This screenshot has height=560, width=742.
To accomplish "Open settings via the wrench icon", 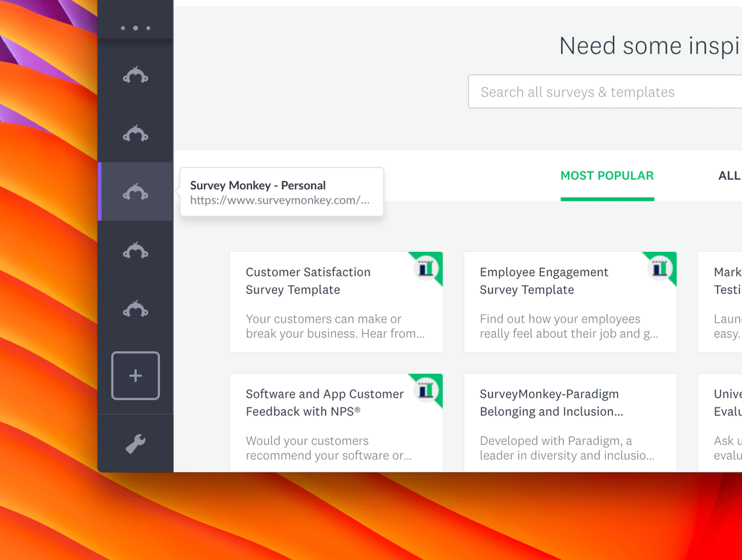I will click(136, 444).
